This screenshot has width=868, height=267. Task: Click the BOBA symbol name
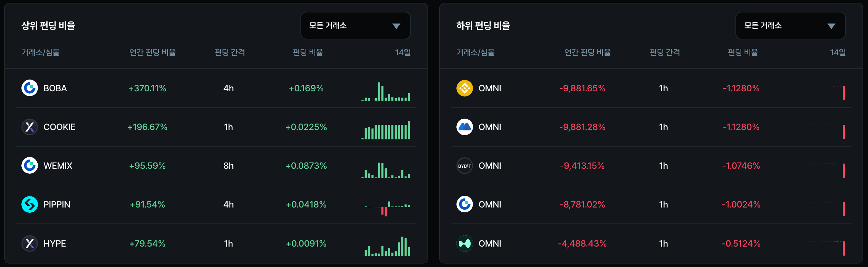pos(55,88)
